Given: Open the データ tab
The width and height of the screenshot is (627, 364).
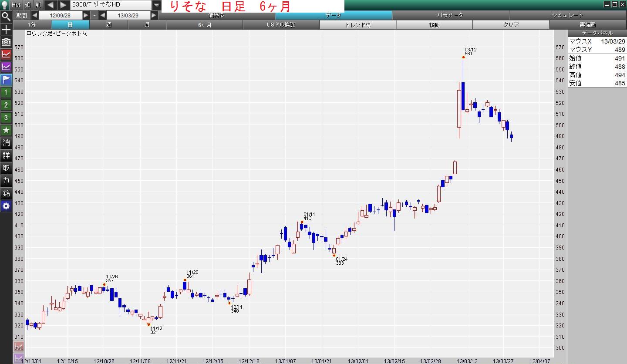Looking at the screenshot, I should click(x=334, y=15).
